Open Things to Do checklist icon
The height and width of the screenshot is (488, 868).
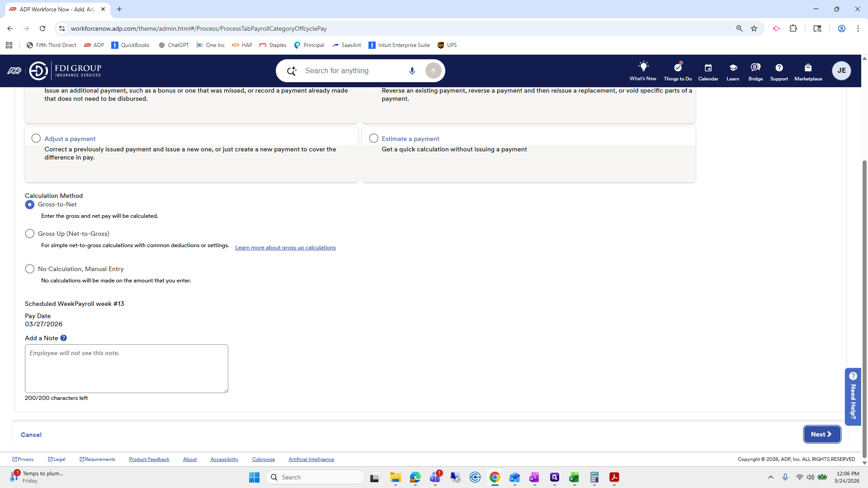click(677, 67)
